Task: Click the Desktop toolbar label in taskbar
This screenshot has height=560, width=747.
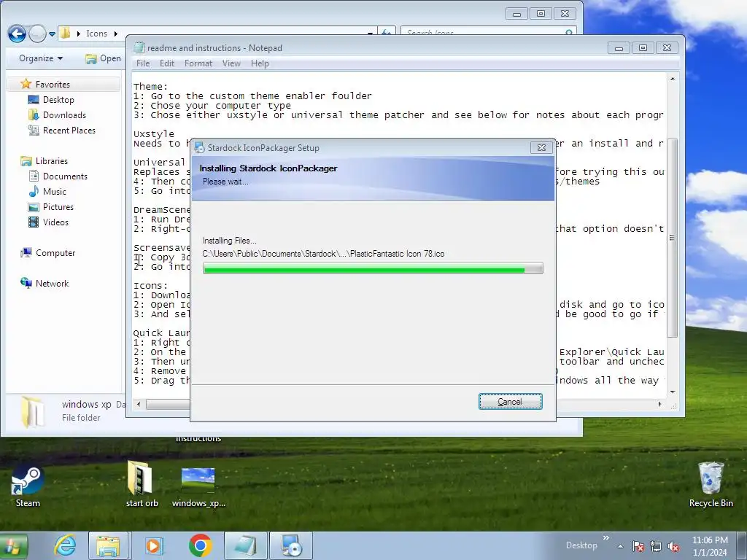Action: pos(581,545)
